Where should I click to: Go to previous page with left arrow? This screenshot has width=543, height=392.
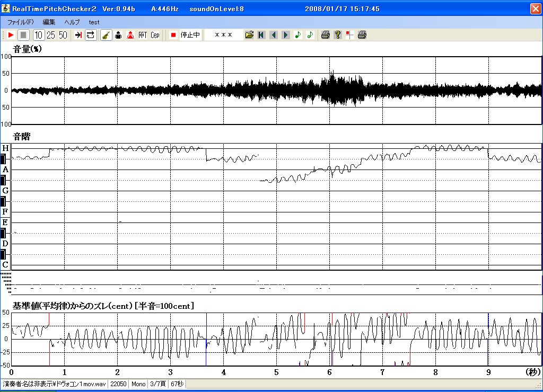274,35
